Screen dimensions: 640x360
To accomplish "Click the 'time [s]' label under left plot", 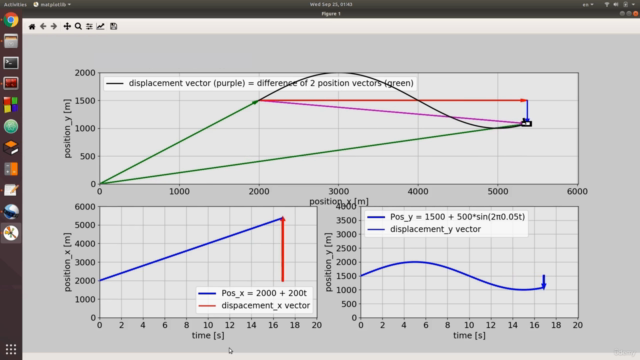I will 208,336.
